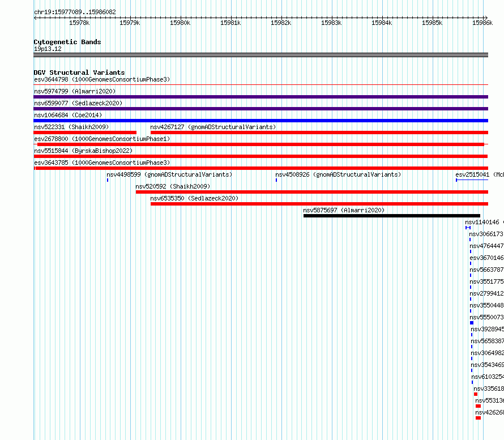The image size is (504, 440).
Task: Click the nsv3066173 variant label
Action: [486, 234]
